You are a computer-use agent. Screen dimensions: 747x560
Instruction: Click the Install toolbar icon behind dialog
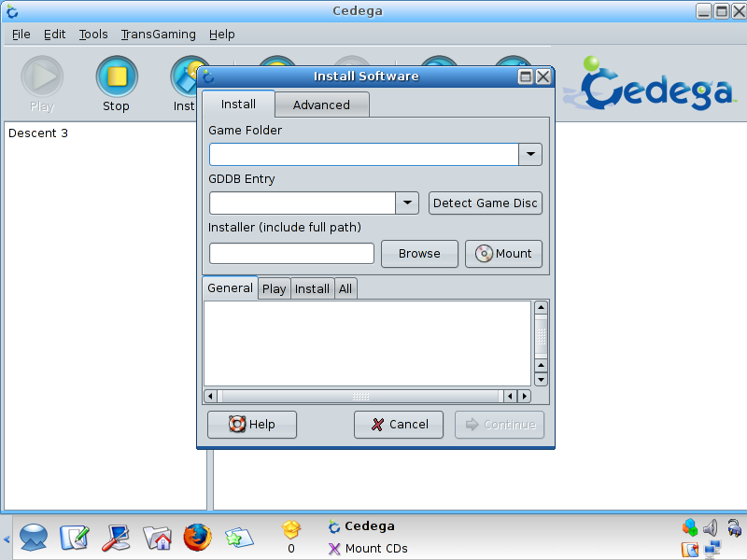point(184,82)
